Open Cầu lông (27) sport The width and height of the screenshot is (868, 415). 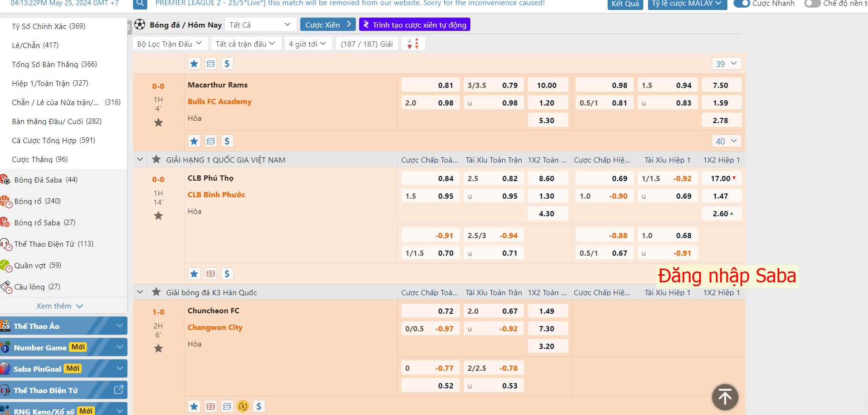(x=37, y=287)
